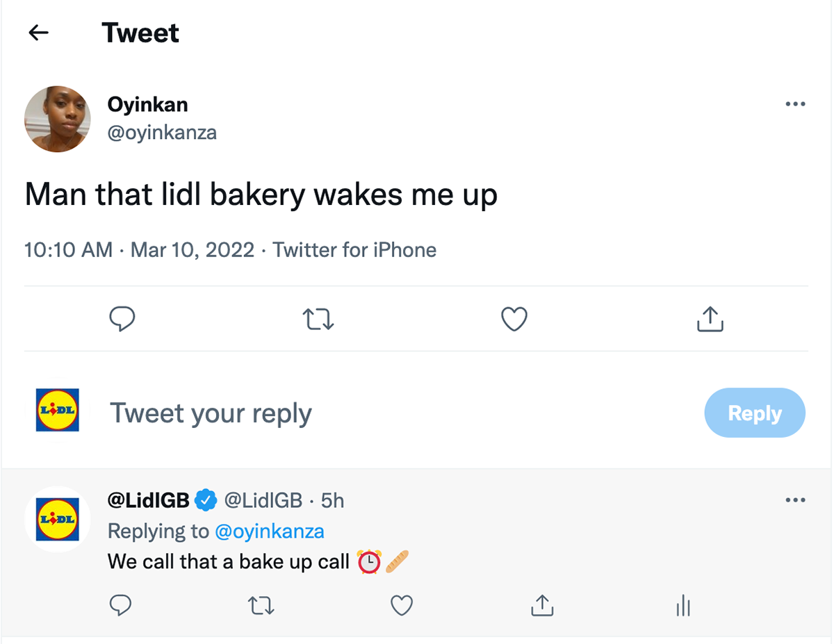Open more options for Oyinkan's tweet
Screen dimensions: 834x644
[x=795, y=104]
